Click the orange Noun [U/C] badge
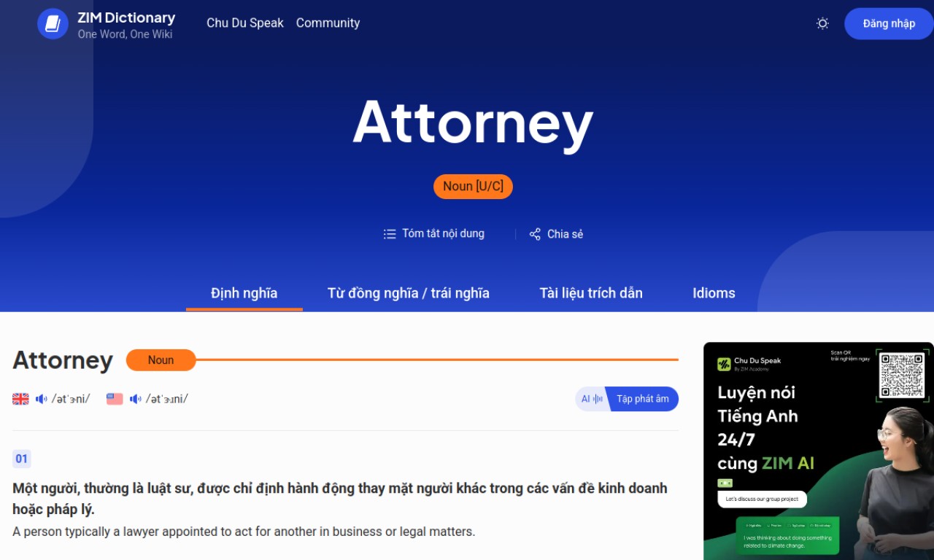The image size is (934, 560). [473, 187]
